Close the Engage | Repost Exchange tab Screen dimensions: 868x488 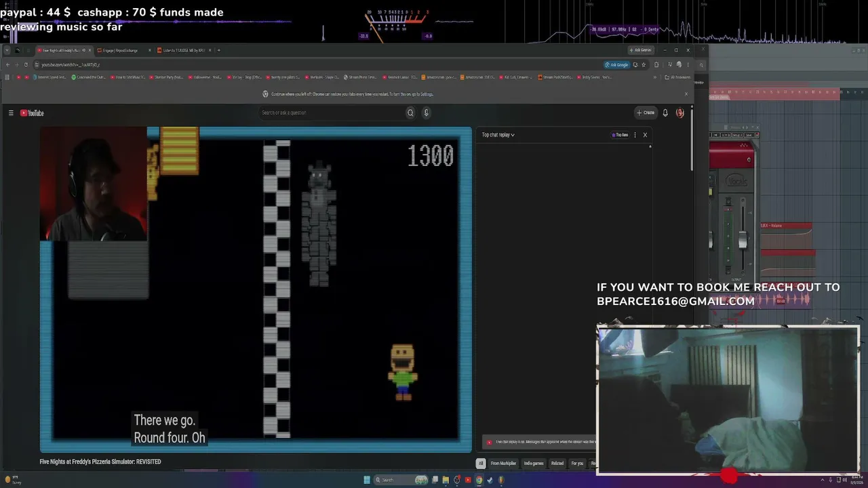click(149, 50)
